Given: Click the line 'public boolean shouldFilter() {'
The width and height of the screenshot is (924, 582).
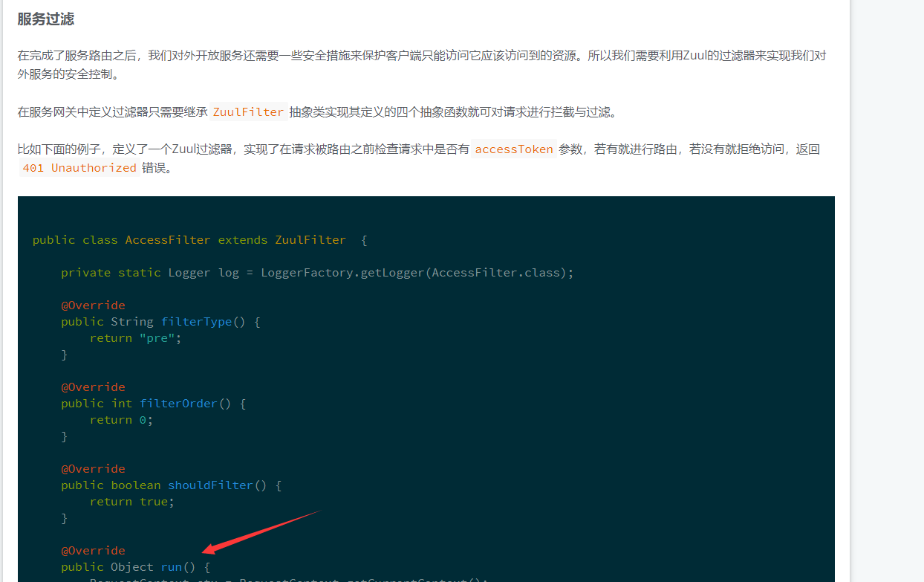Looking at the screenshot, I should (x=172, y=485).
